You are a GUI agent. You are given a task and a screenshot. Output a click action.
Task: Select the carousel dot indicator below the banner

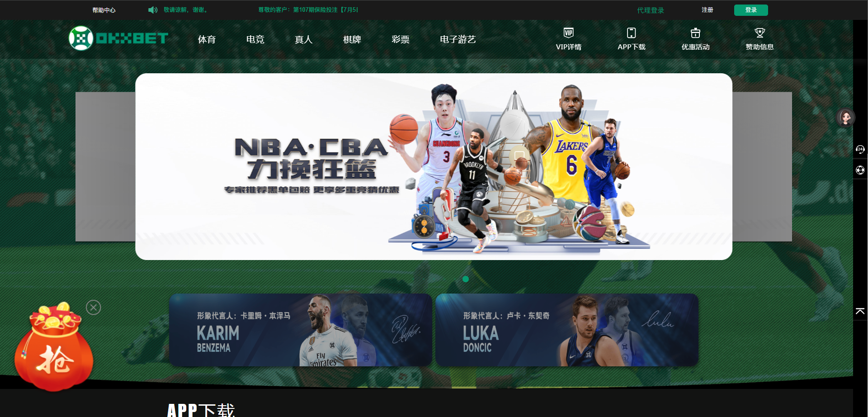pyautogui.click(x=466, y=280)
